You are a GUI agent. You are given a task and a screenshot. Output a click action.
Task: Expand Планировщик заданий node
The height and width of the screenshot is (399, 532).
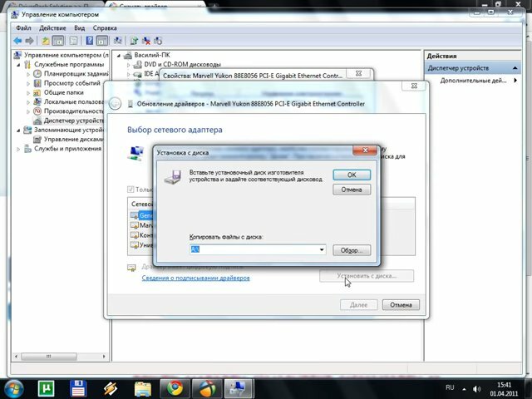(x=28, y=74)
